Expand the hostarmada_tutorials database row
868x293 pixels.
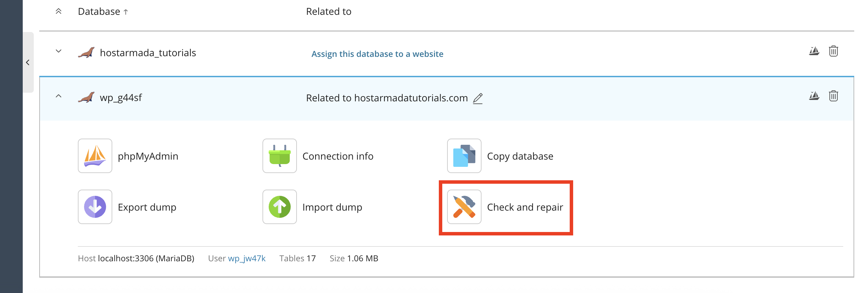point(59,51)
